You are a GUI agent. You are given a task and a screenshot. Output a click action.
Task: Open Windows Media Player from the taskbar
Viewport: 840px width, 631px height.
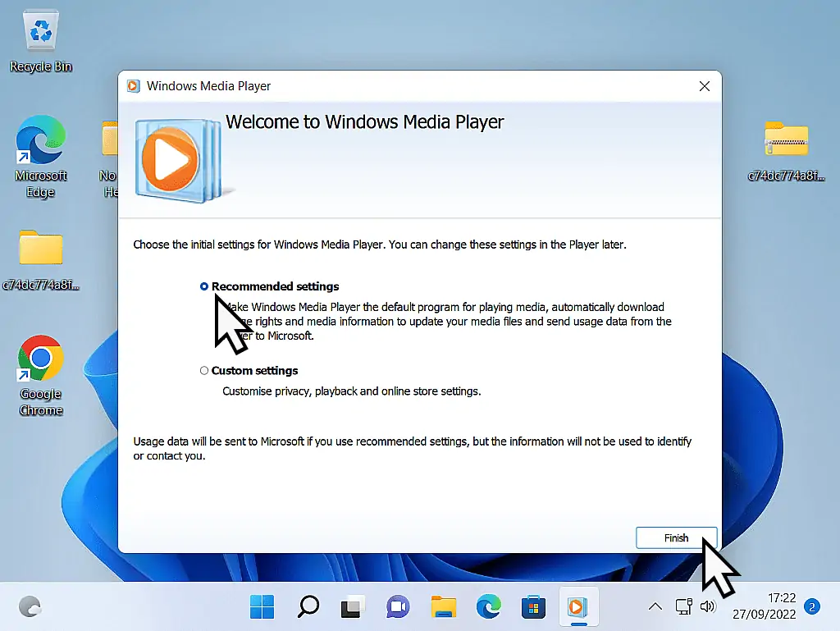578,606
